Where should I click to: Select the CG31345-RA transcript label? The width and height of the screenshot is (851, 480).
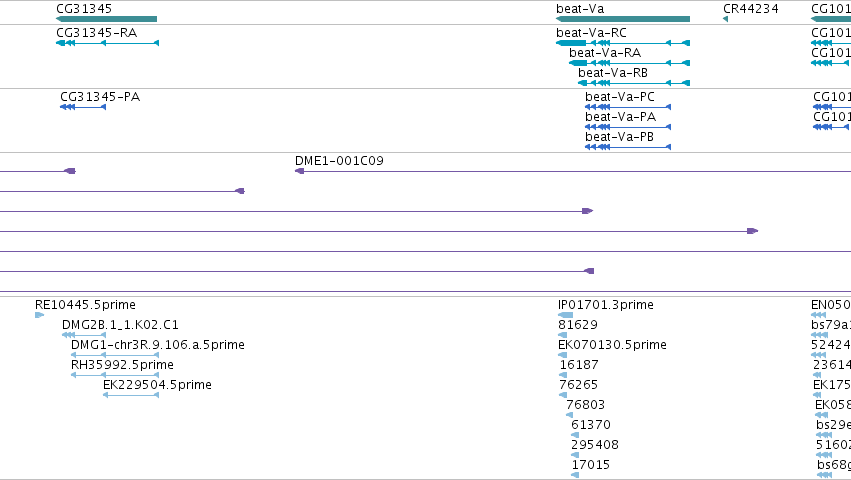[x=97, y=33]
